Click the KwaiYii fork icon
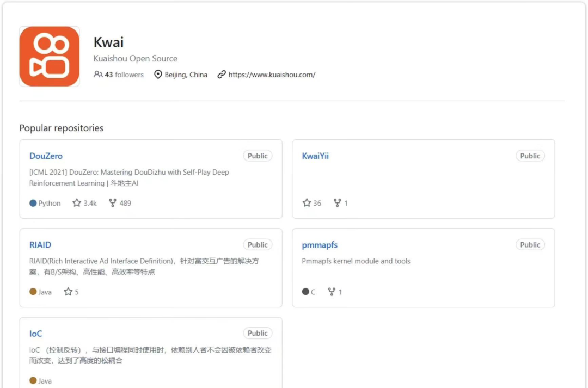 point(338,203)
